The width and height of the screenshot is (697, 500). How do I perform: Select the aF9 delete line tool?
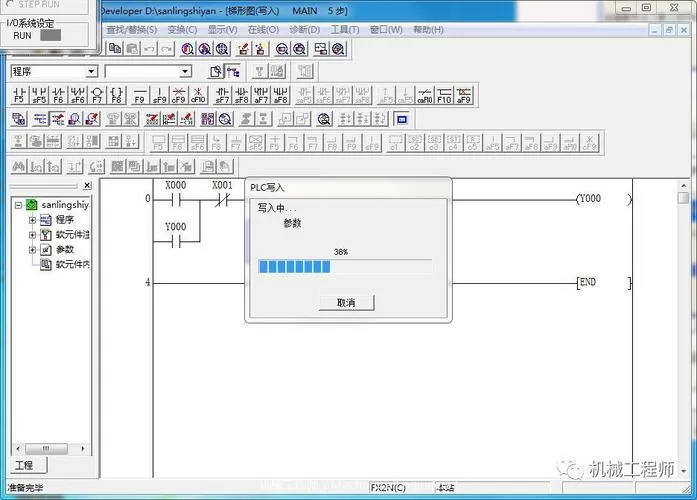[x=464, y=95]
